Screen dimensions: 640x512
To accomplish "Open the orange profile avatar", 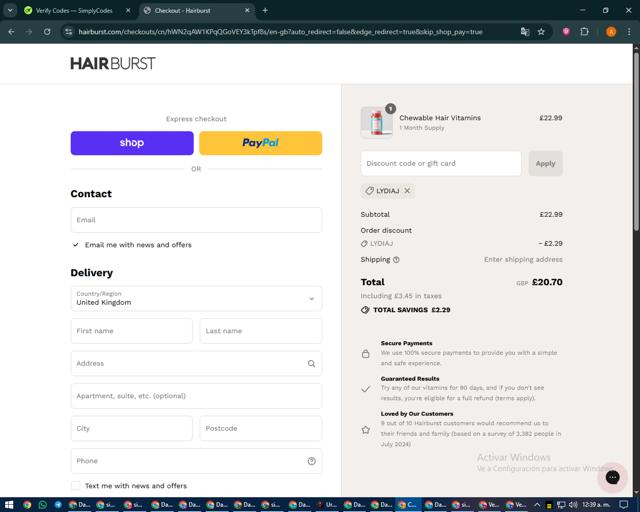I will pos(611,32).
